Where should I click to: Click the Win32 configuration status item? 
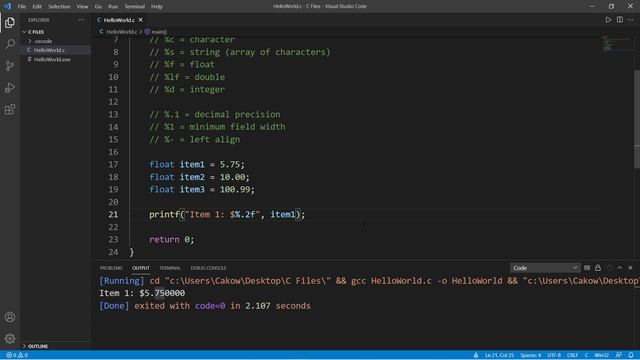tap(602, 355)
